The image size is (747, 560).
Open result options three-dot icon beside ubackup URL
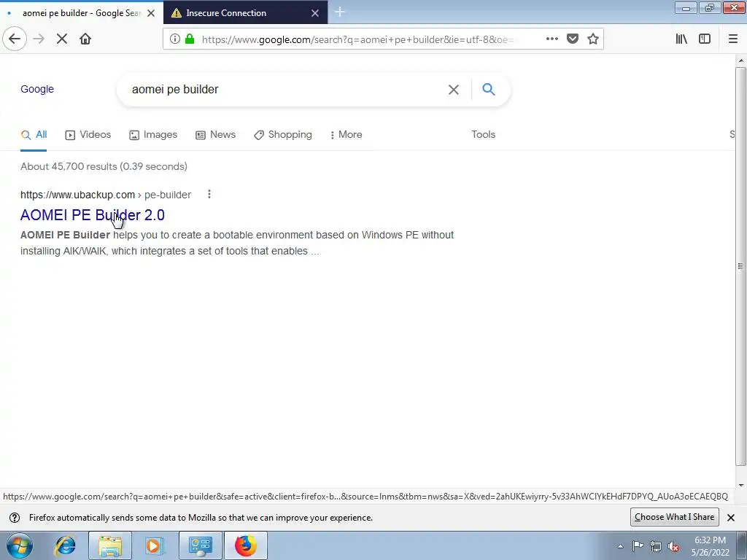click(x=209, y=194)
